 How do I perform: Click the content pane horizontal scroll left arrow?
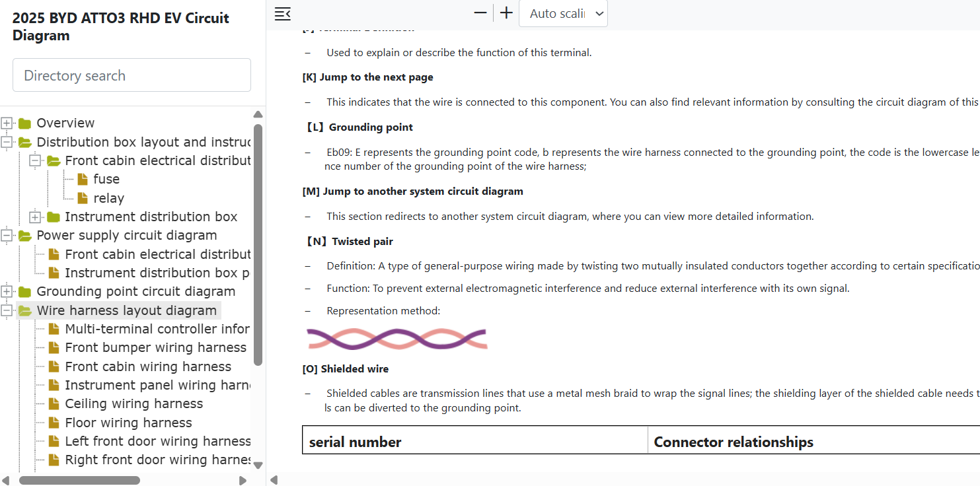tap(274, 480)
